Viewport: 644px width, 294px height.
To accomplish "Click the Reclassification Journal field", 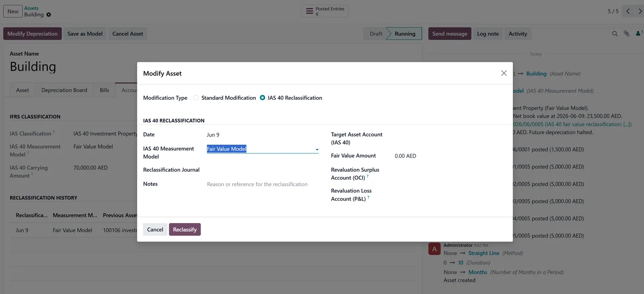I will (x=263, y=170).
